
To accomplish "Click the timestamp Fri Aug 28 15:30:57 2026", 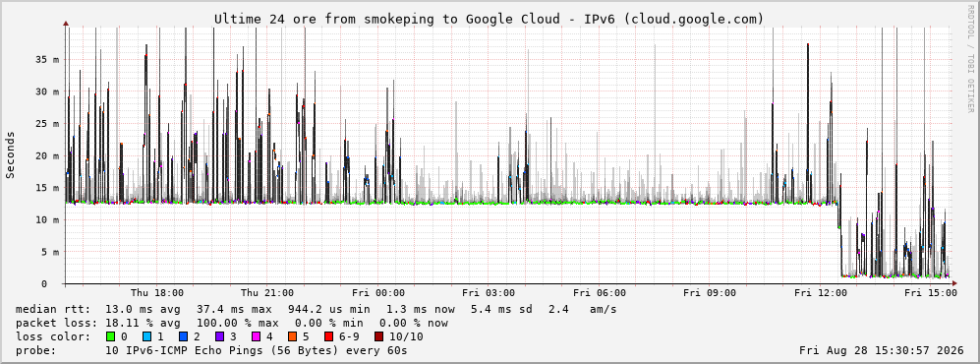I will pos(882,350).
